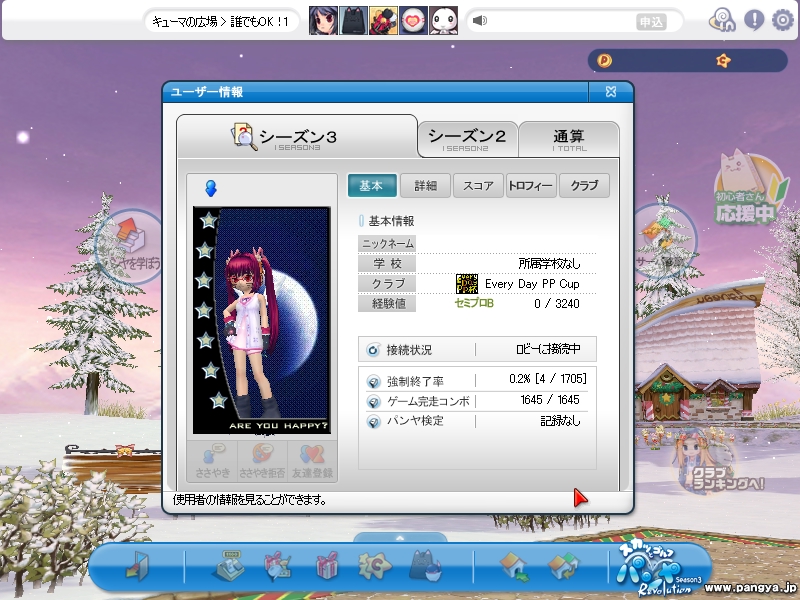Click the www.pangya.jp link
The width and height of the screenshot is (800, 600).
(751, 588)
